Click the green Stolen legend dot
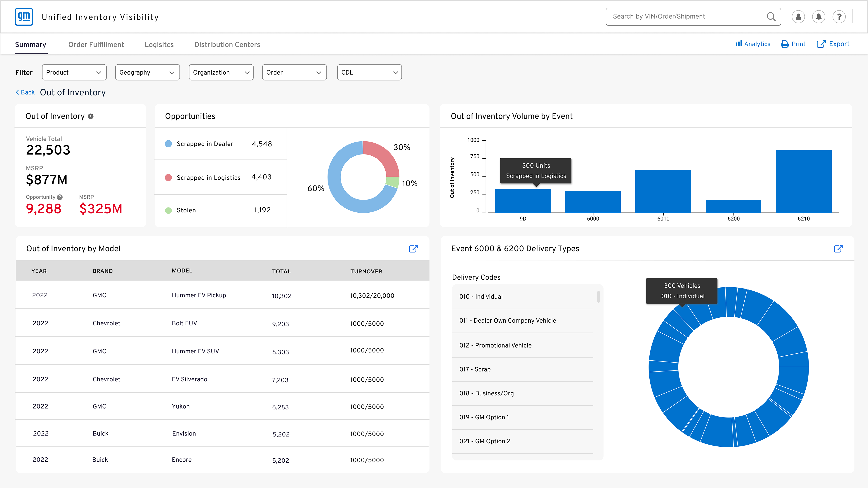 (168, 210)
